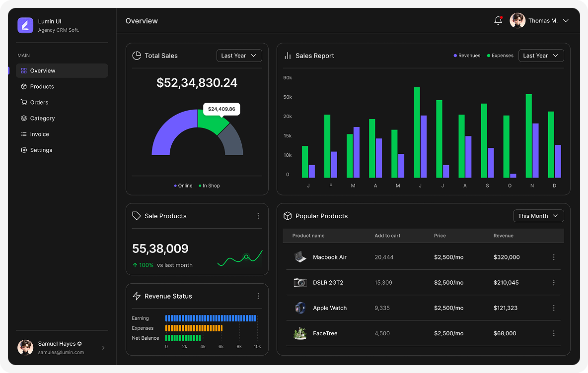Open the Total Sales Last Year dropdown

click(239, 56)
